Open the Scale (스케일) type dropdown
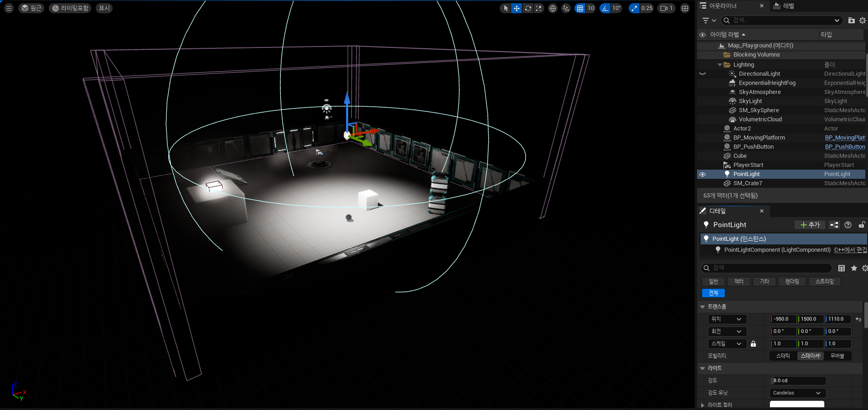The image size is (868, 410). pyautogui.click(x=728, y=344)
